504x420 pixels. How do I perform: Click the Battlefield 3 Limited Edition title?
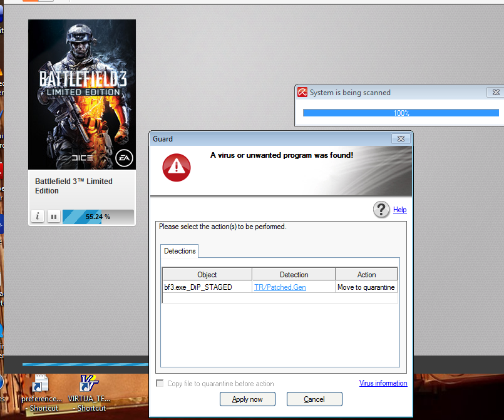[x=74, y=186]
